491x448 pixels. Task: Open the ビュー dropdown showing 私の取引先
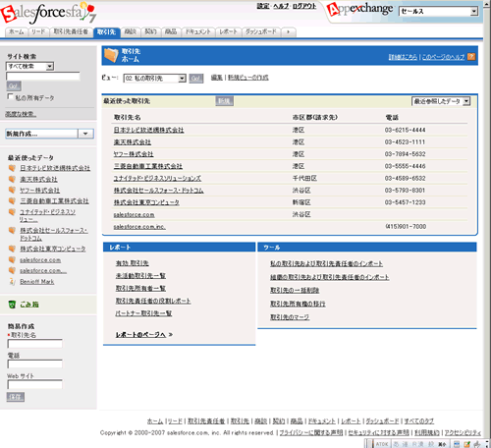[154, 79]
